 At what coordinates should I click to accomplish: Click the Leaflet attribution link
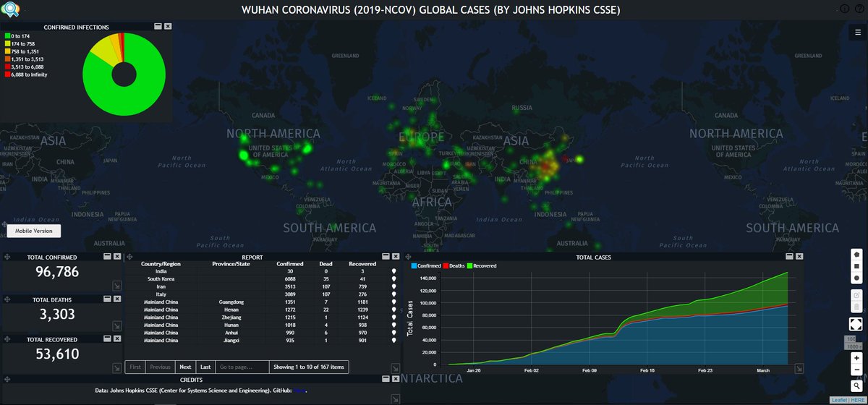tap(840, 400)
